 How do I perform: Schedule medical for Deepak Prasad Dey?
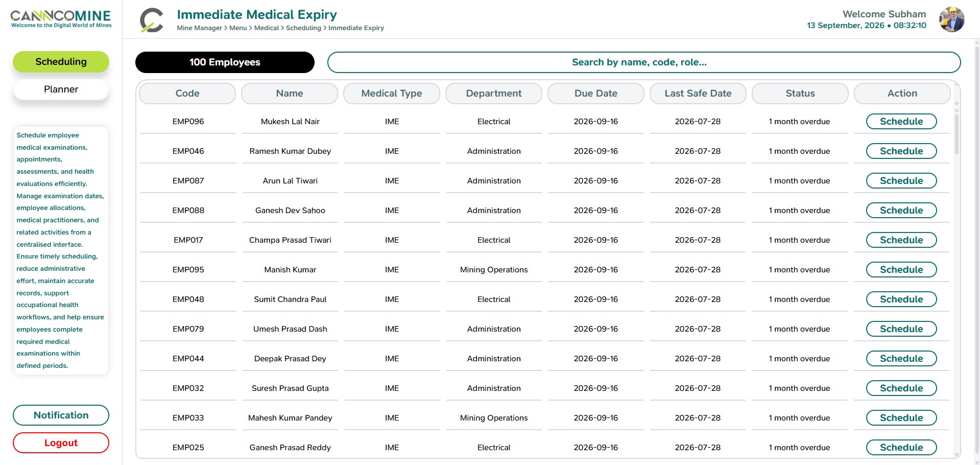[x=901, y=359]
